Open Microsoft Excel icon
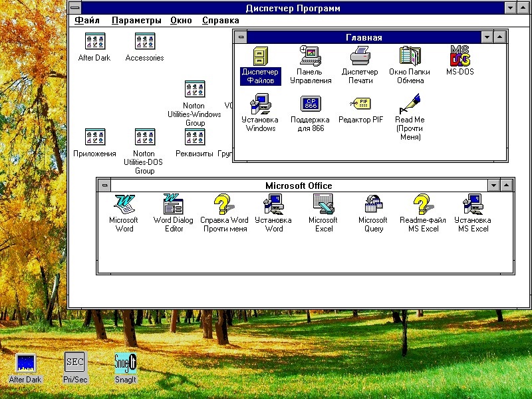532x399 pixels. click(x=323, y=204)
